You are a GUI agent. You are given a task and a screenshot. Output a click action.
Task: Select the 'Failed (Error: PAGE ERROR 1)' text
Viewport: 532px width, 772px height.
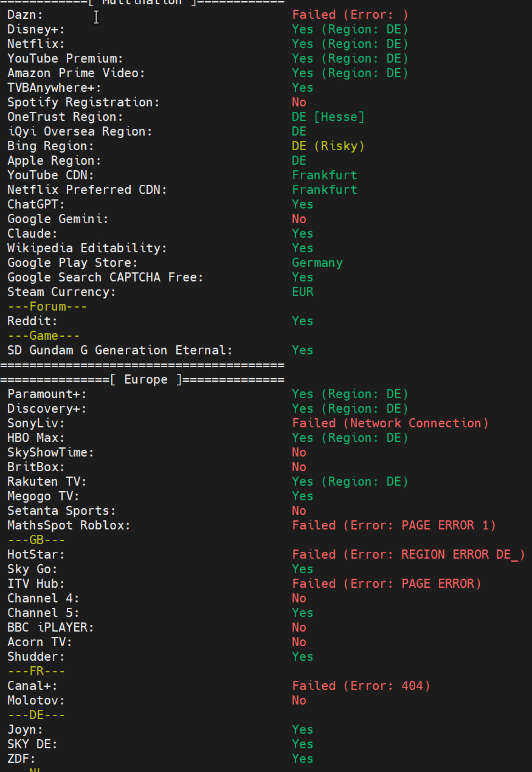[393, 525]
